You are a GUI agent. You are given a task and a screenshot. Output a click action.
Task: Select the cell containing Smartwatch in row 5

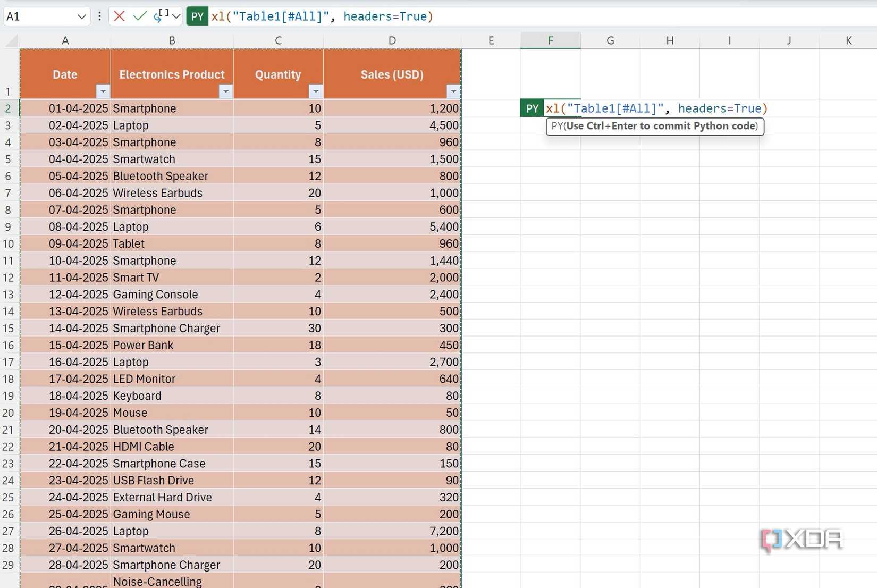pos(172,159)
